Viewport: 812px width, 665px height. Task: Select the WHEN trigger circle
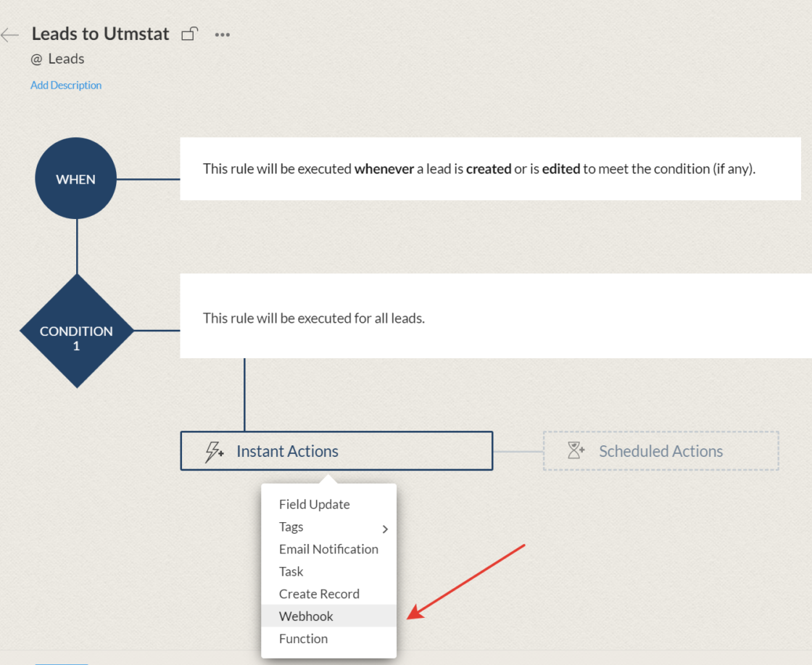(75, 178)
